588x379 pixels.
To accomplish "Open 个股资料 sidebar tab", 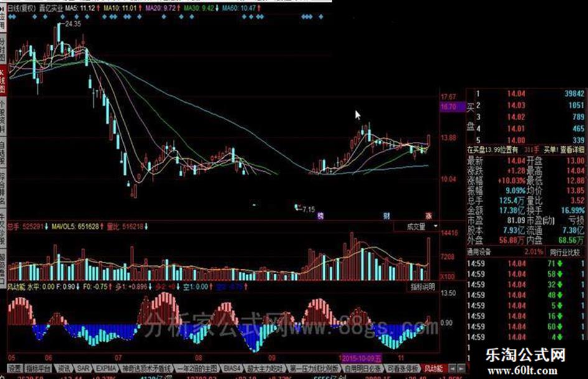I will [2, 118].
